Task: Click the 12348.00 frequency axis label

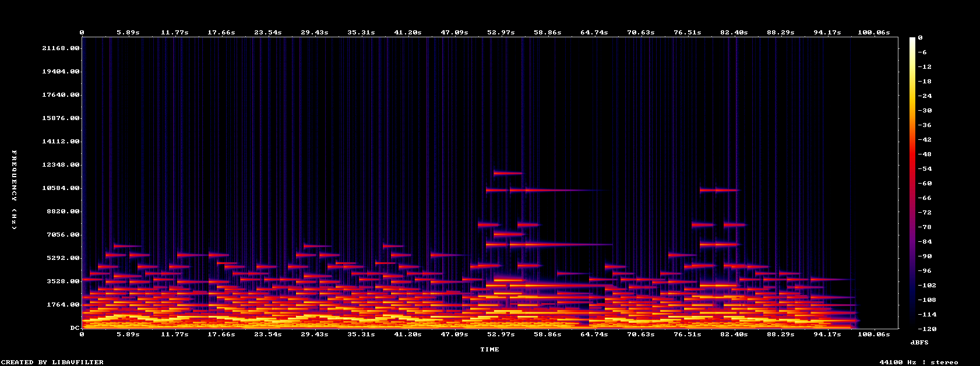Action: tap(61, 165)
